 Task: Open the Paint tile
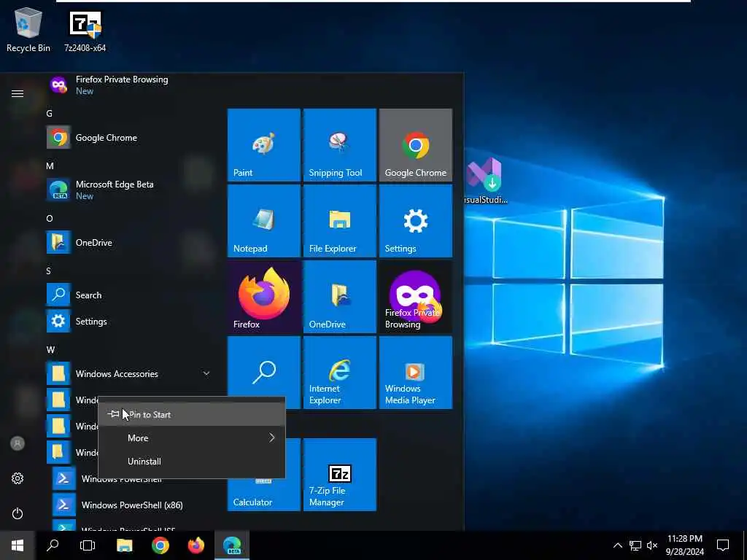(x=263, y=145)
